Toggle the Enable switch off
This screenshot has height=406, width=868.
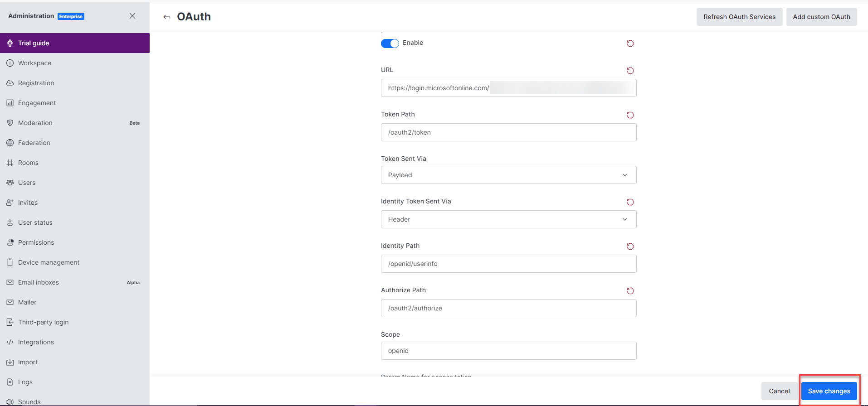(390, 43)
